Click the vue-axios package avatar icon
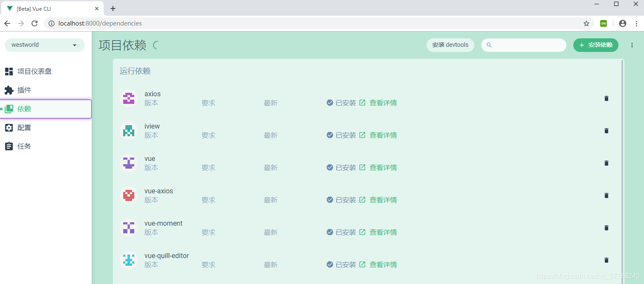Viewport: 644px width, 284px height. 129,195
